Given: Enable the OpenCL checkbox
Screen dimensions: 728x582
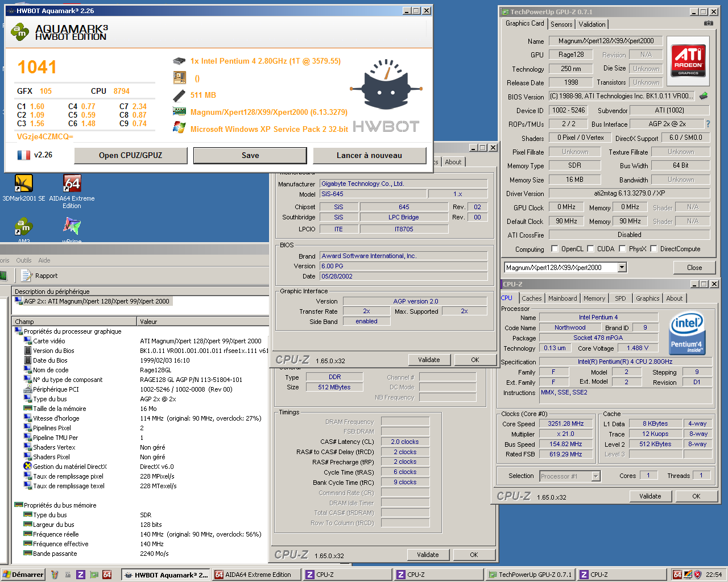Looking at the screenshot, I should [555, 248].
